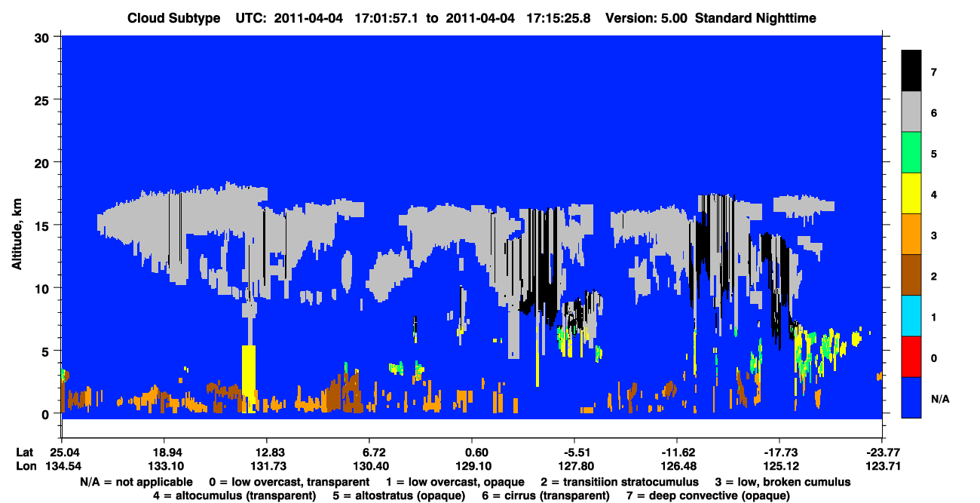Click the longitude value 126.48
This screenshot has height=503, width=980.
(677, 466)
